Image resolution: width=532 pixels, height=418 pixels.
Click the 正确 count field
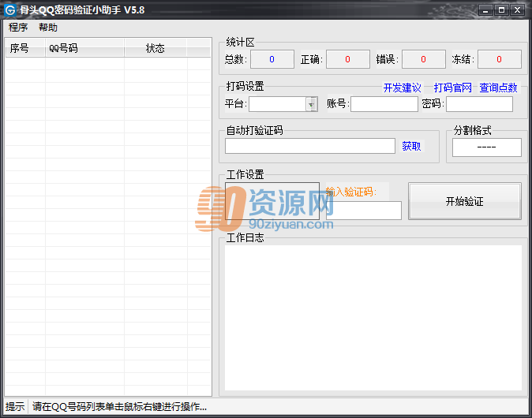click(348, 59)
